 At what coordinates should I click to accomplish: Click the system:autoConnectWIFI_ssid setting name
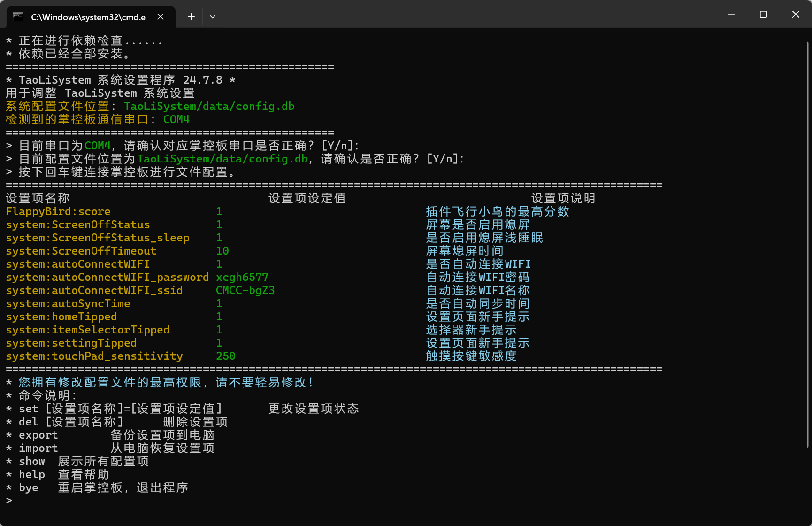pyautogui.click(x=94, y=290)
